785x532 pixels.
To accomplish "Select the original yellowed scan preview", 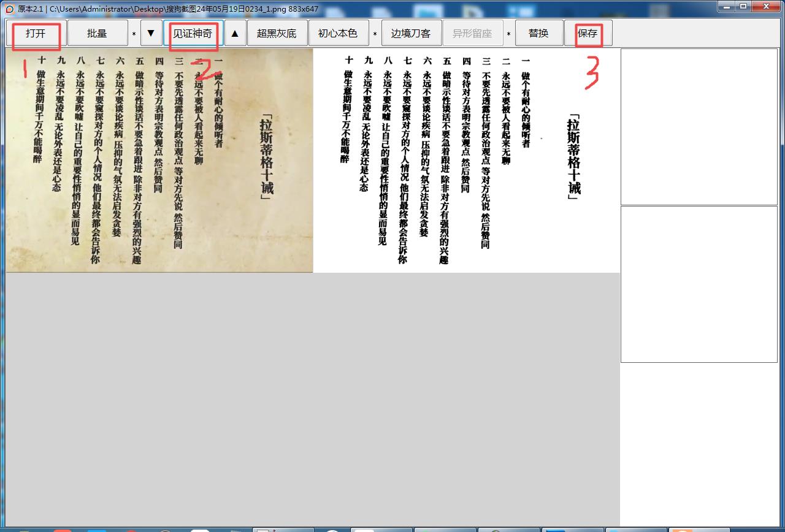I will point(159,159).
